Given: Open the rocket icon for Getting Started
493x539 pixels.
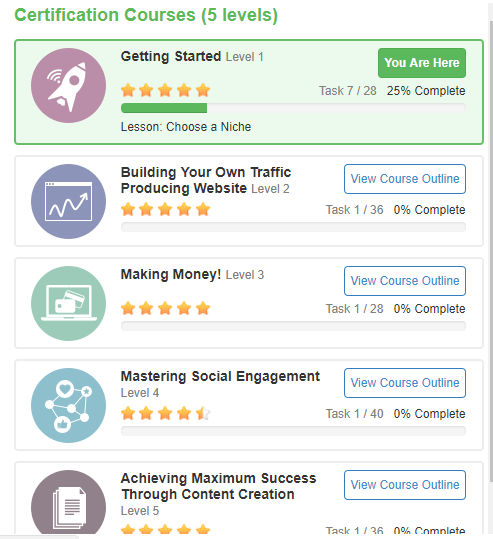Looking at the screenshot, I should click(x=68, y=86).
